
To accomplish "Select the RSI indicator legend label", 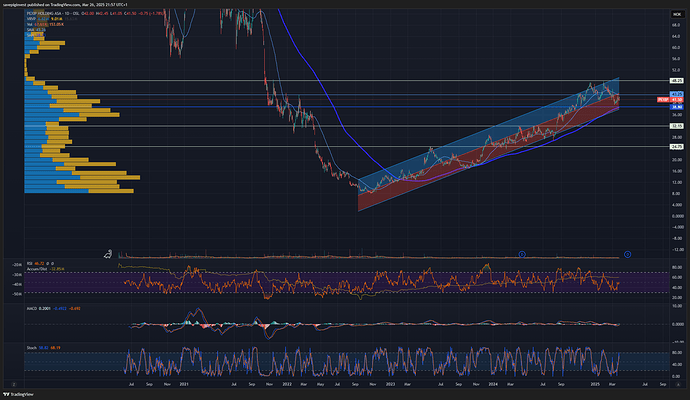I will (x=30, y=264).
